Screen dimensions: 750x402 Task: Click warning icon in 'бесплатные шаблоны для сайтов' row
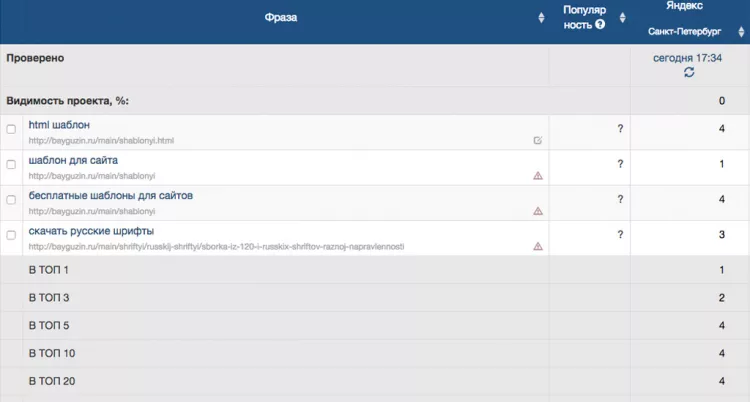click(x=538, y=211)
